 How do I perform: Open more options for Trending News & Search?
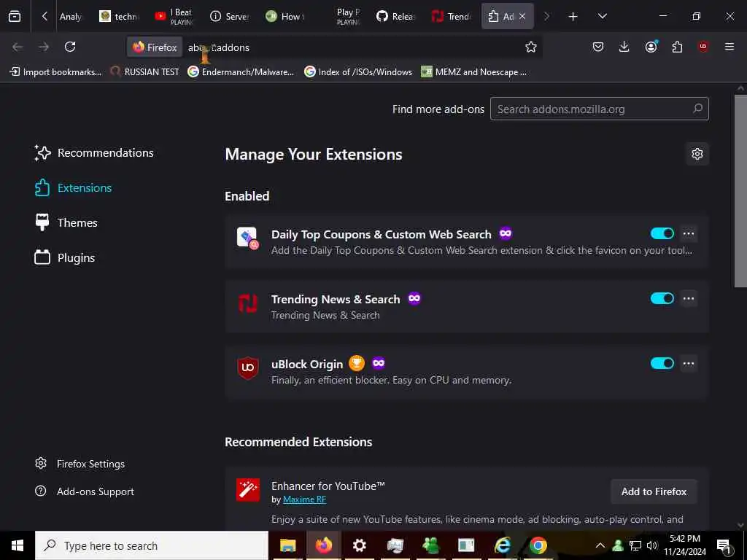[689, 298]
